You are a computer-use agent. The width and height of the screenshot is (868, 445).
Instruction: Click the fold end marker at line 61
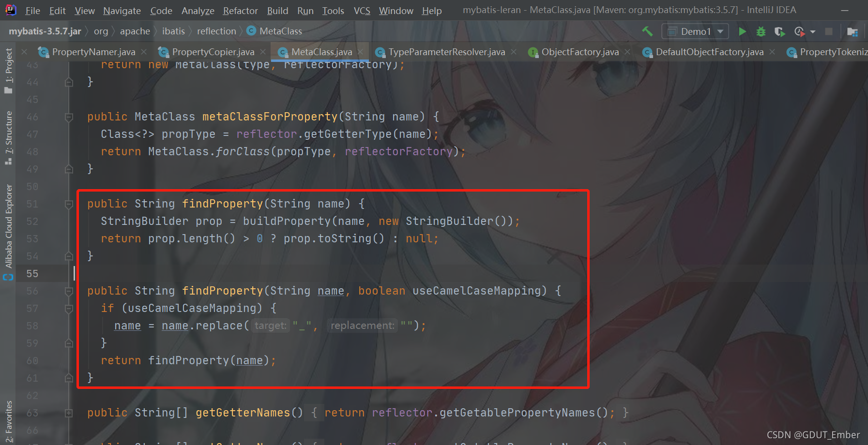tap(69, 378)
